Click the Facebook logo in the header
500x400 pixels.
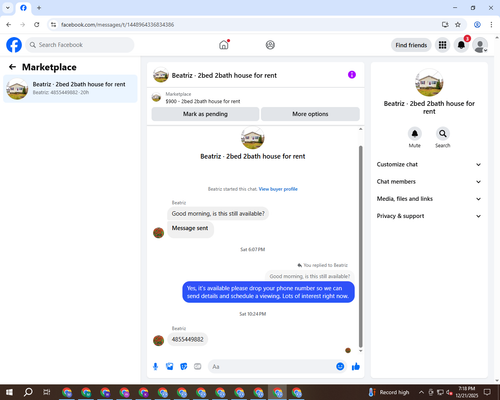tap(14, 45)
